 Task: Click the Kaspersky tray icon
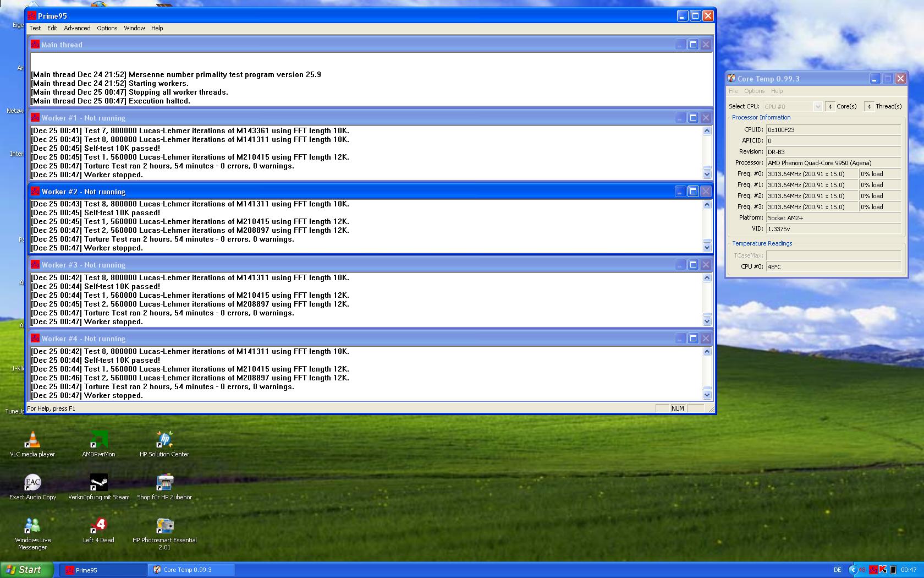pyautogui.click(x=883, y=570)
